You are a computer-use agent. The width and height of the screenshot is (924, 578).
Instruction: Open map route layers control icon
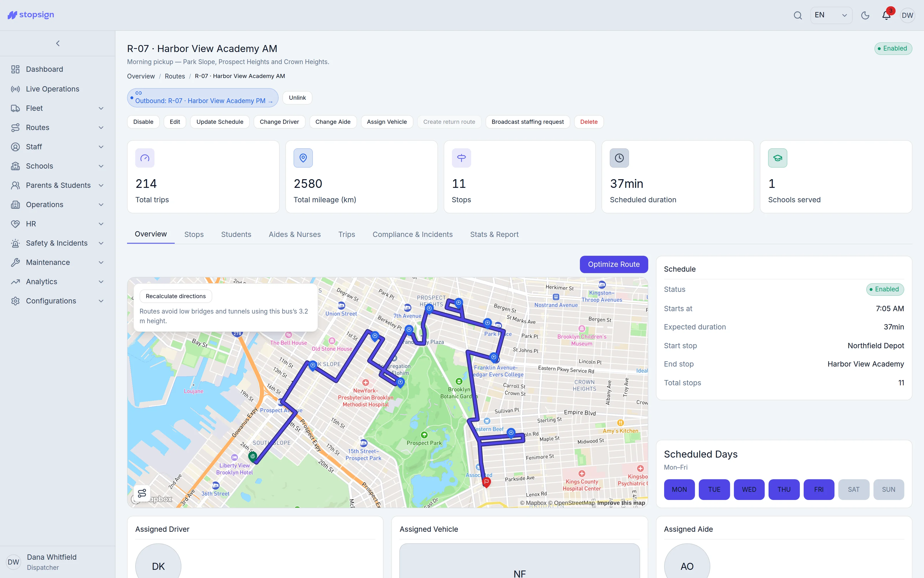(142, 493)
